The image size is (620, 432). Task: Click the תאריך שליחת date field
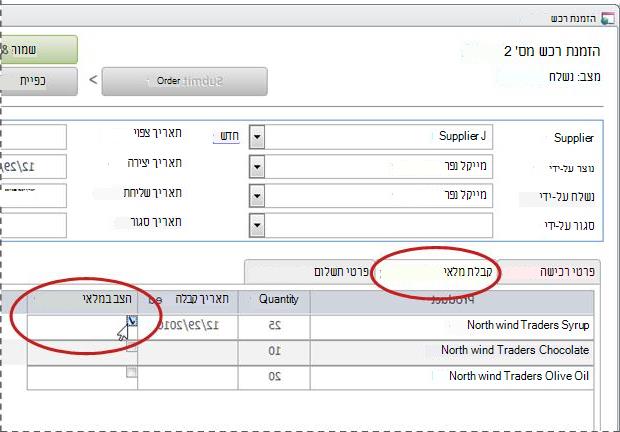coord(33,196)
